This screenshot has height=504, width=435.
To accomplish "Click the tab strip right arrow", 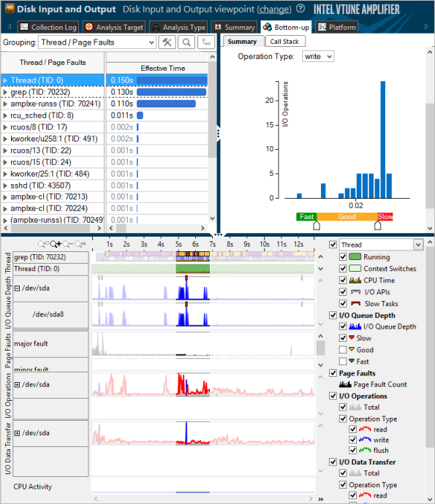I will [x=427, y=27].
